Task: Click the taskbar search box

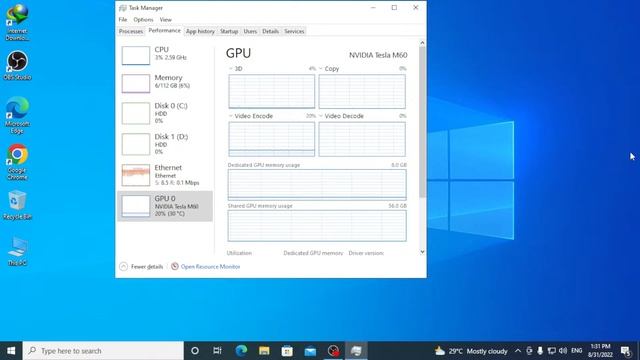Action: tap(103, 351)
